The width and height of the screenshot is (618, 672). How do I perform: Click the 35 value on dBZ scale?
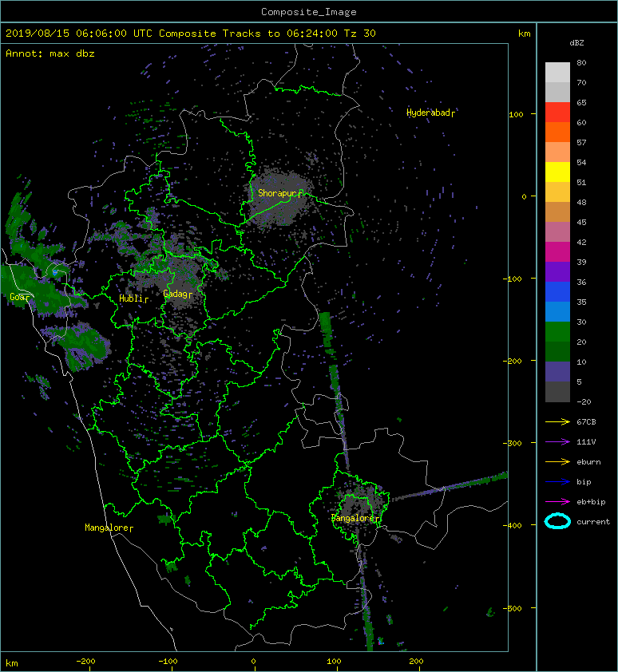581,302
